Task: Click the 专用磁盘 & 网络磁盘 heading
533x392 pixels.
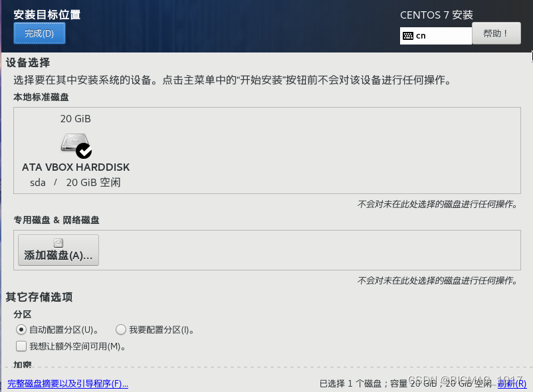Action: (56, 220)
